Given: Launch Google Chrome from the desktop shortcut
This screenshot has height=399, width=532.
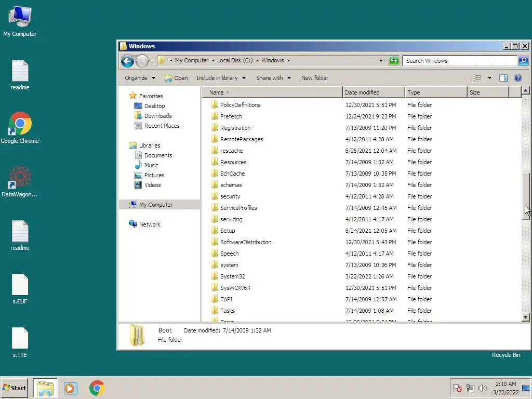Looking at the screenshot, I should pyautogui.click(x=20, y=128).
